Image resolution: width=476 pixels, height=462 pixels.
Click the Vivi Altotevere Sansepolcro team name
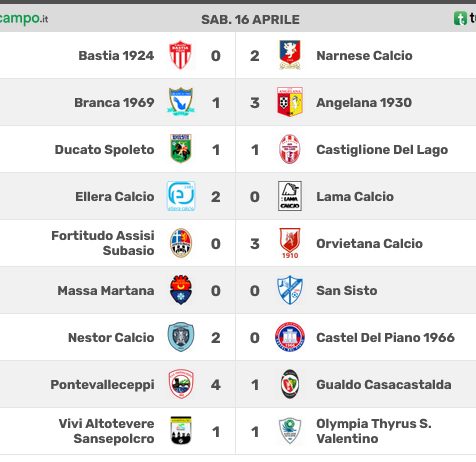[106, 431]
